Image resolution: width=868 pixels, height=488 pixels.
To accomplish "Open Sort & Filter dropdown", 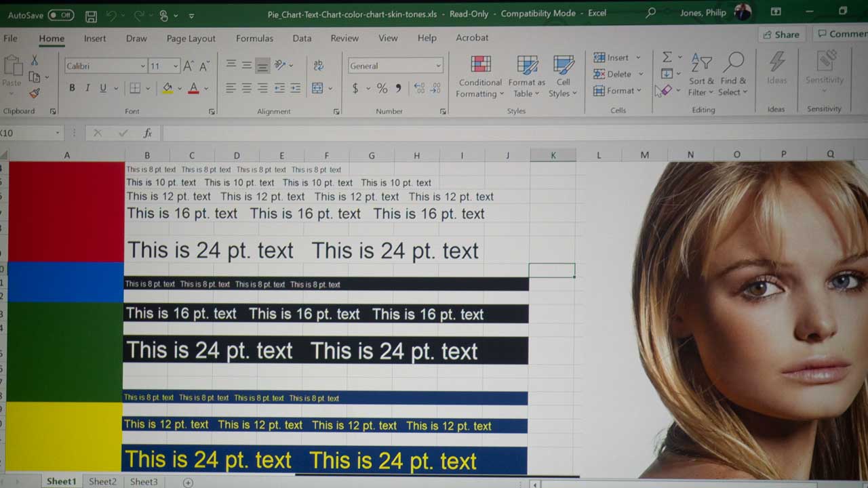I will click(x=701, y=75).
